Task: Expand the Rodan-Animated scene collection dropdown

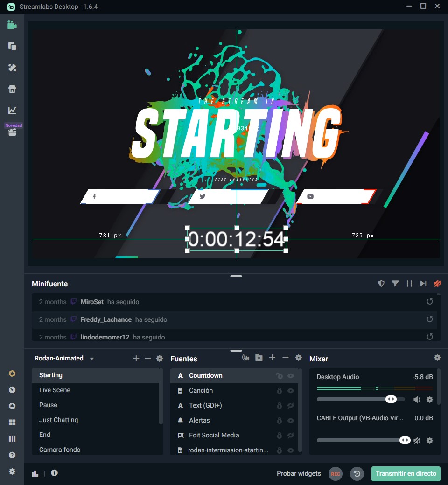Action: (92, 359)
